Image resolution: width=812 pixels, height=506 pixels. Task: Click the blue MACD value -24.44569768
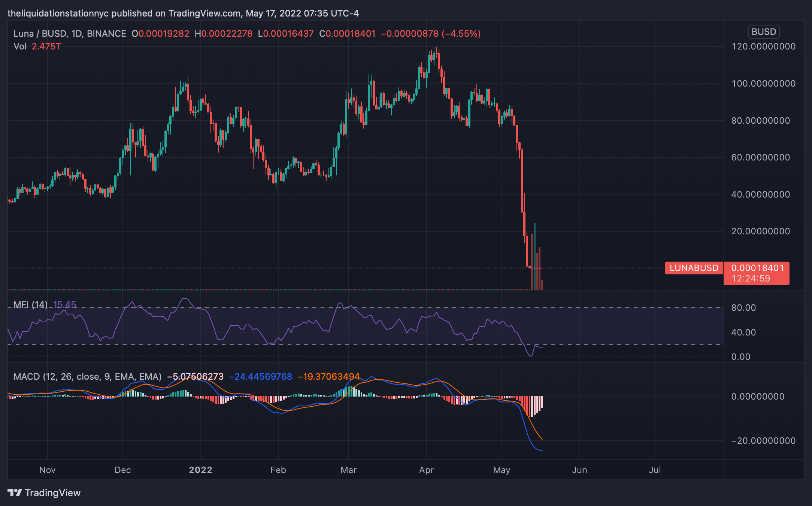click(x=260, y=376)
